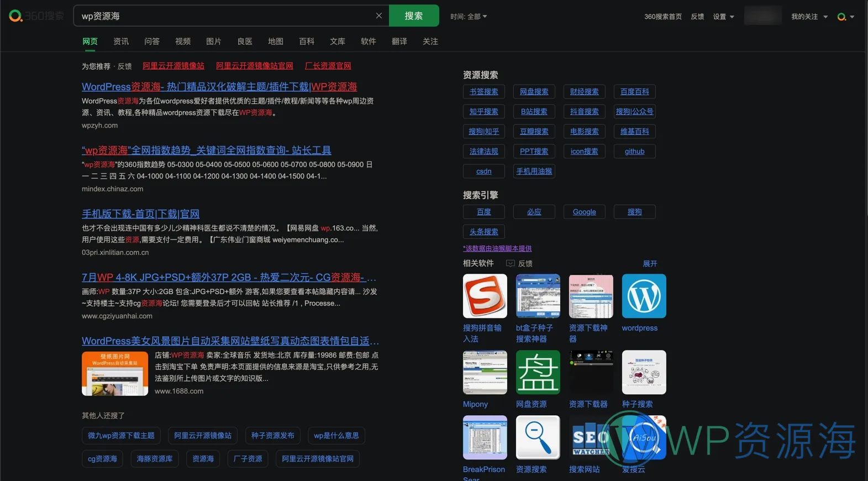Viewport: 868px width, 481px height.
Task: Open the 资源搜索 magnifier icon
Action: [538, 437]
